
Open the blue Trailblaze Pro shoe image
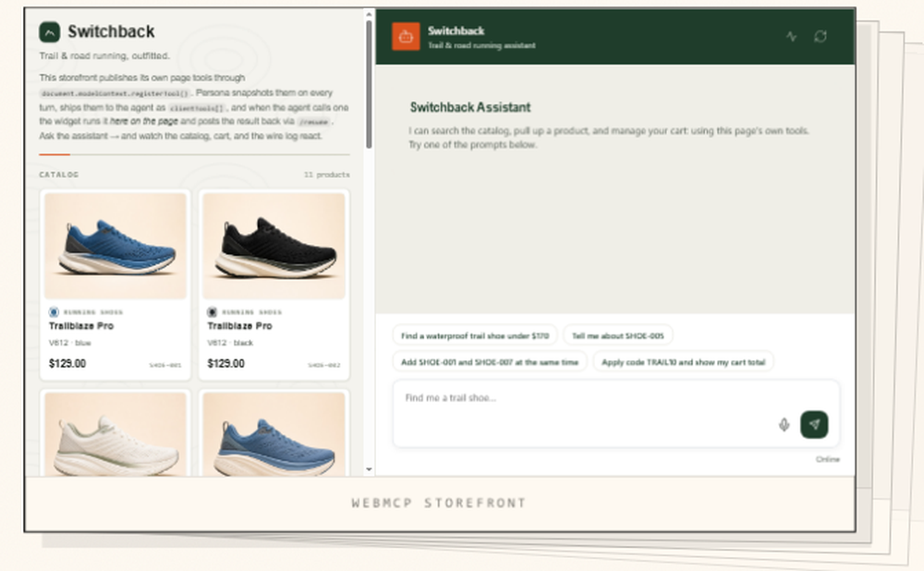click(x=115, y=246)
